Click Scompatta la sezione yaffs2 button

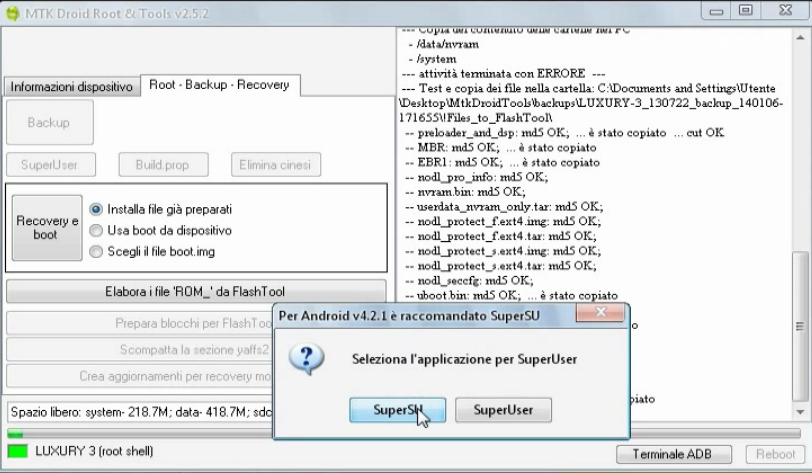click(x=140, y=350)
